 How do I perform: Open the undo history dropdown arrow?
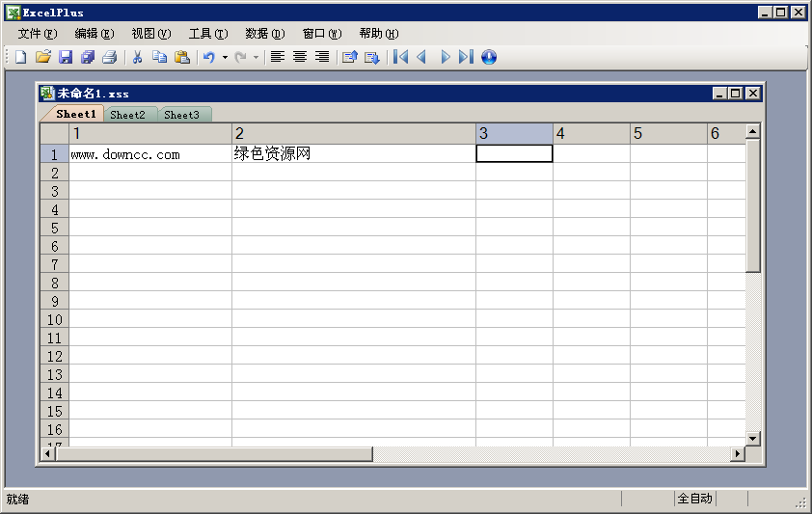pyautogui.click(x=226, y=58)
